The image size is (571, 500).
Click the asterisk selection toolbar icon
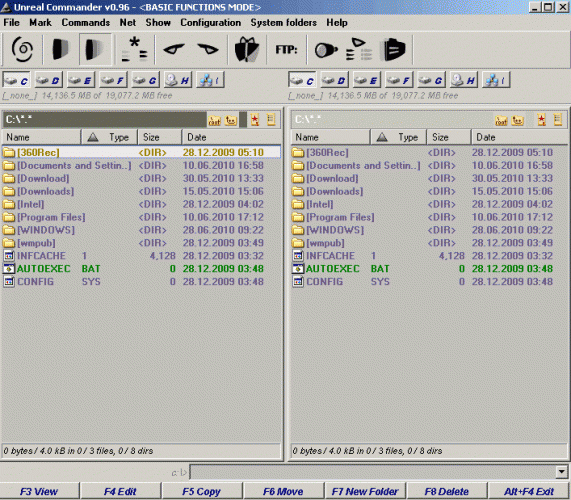tap(134, 49)
